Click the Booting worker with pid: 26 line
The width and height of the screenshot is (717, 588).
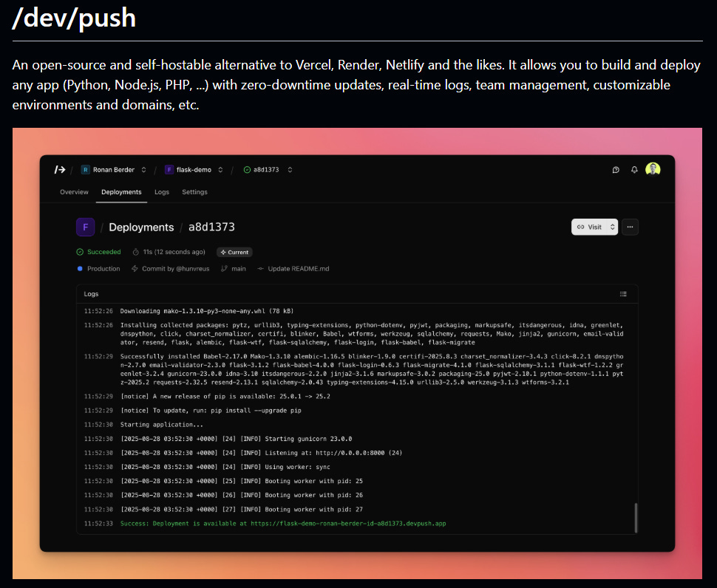coord(242,495)
